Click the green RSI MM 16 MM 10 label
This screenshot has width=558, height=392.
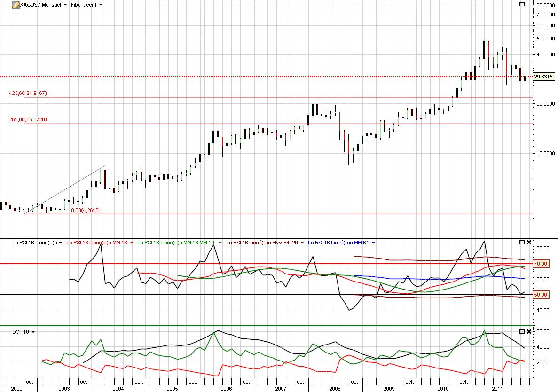click(x=176, y=243)
